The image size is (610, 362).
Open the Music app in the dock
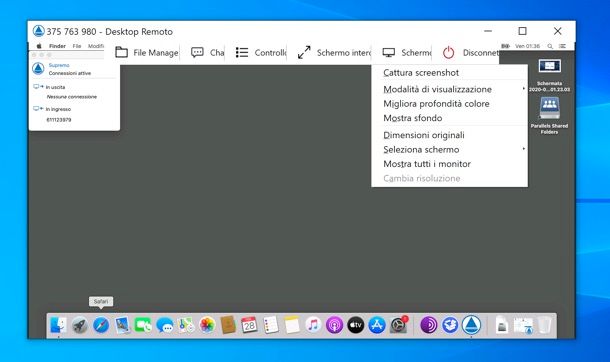313,325
